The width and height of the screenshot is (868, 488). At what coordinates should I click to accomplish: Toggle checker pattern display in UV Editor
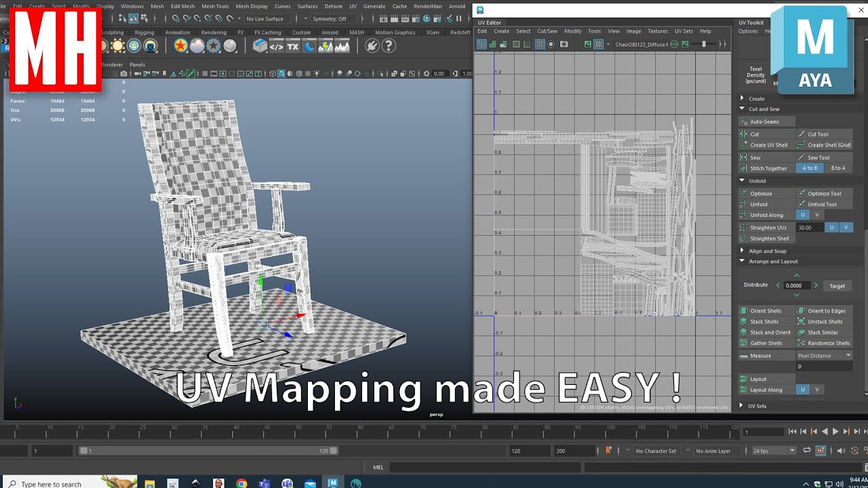599,44
